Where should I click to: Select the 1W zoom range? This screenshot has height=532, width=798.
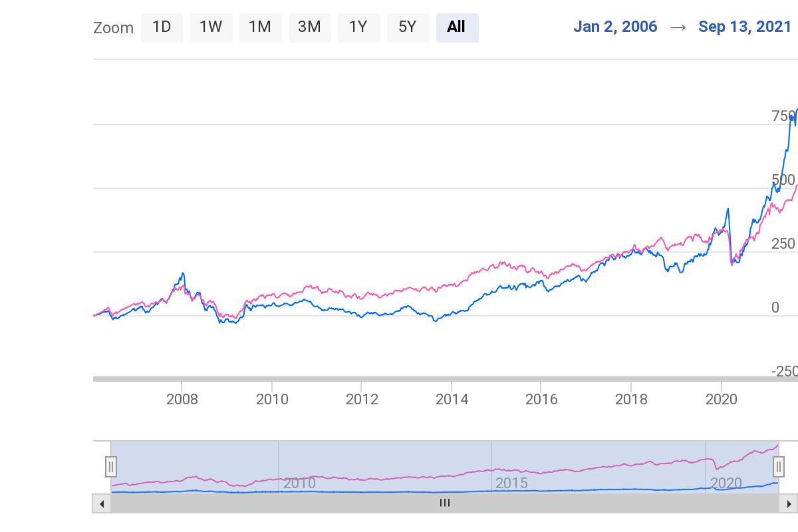pyautogui.click(x=211, y=27)
